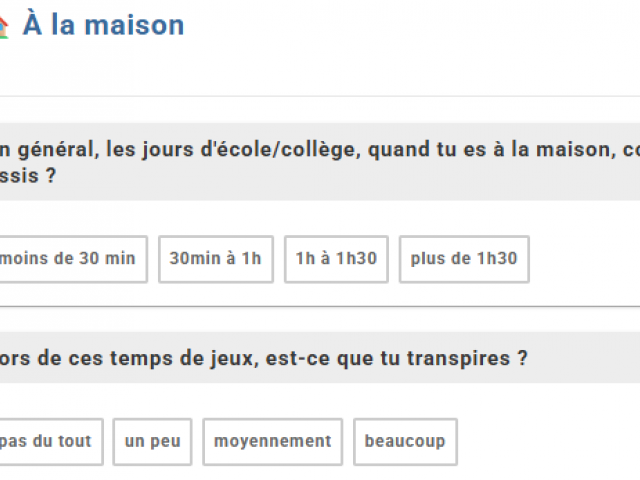640x480 pixels.
Task: Click the dark separator line between the questions
Action: 320,306
